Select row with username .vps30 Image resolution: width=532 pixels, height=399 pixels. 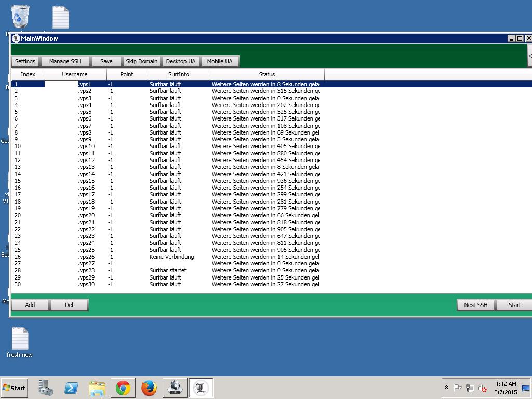[271, 284]
